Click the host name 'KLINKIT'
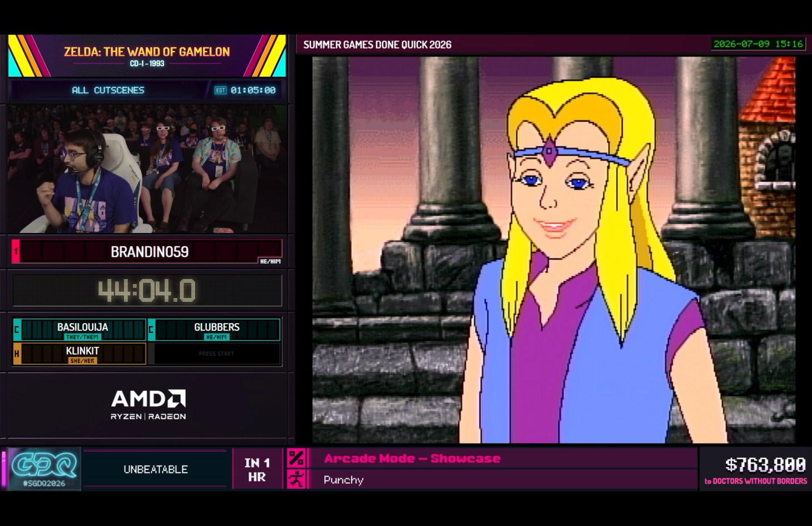The width and height of the screenshot is (812, 526). point(82,351)
